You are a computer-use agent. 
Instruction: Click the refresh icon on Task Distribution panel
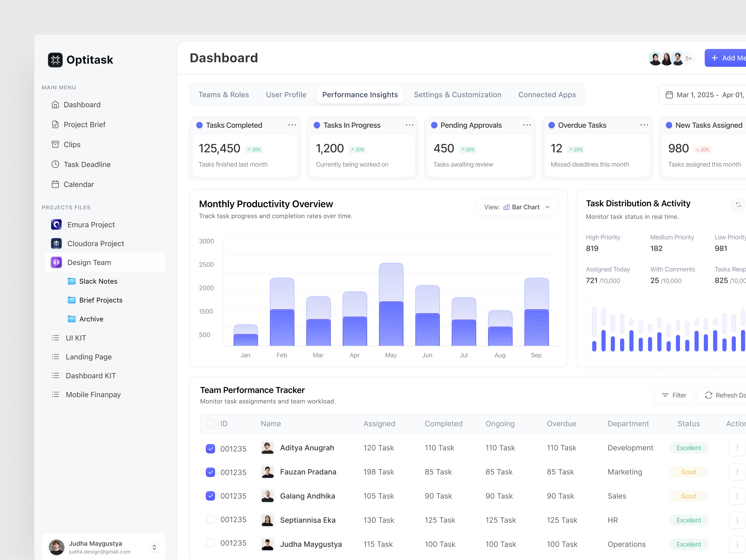pyautogui.click(x=738, y=205)
